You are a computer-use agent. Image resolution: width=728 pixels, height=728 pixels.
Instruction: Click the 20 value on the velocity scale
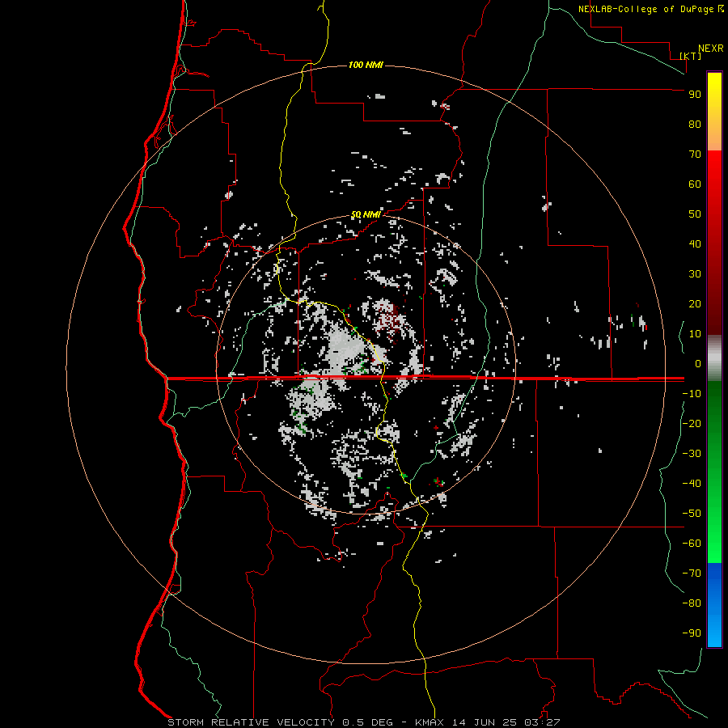695,304
